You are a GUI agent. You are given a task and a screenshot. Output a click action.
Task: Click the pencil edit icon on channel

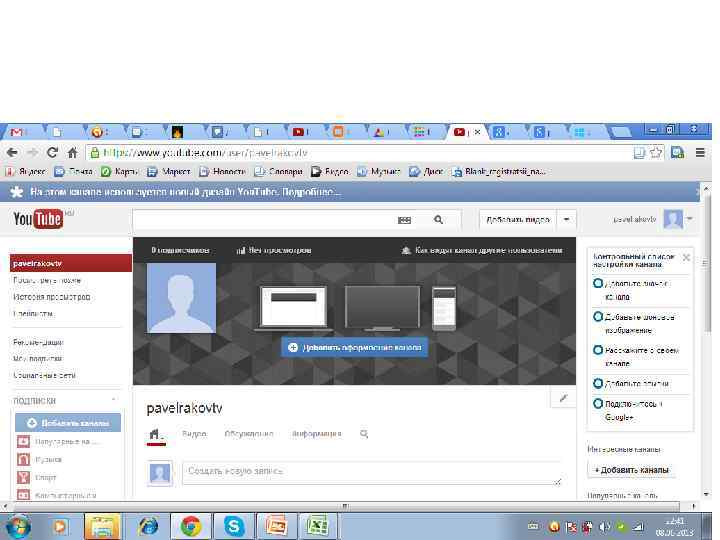click(x=563, y=398)
